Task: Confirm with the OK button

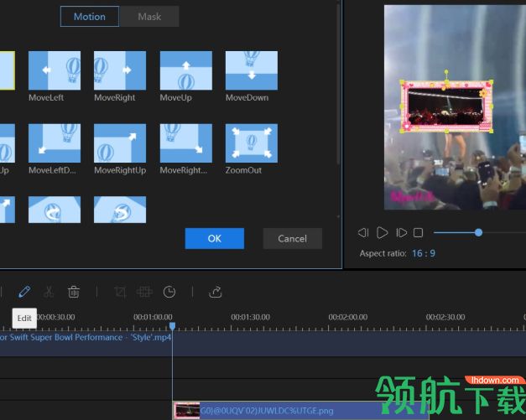Action: pyautogui.click(x=215, y=238)
